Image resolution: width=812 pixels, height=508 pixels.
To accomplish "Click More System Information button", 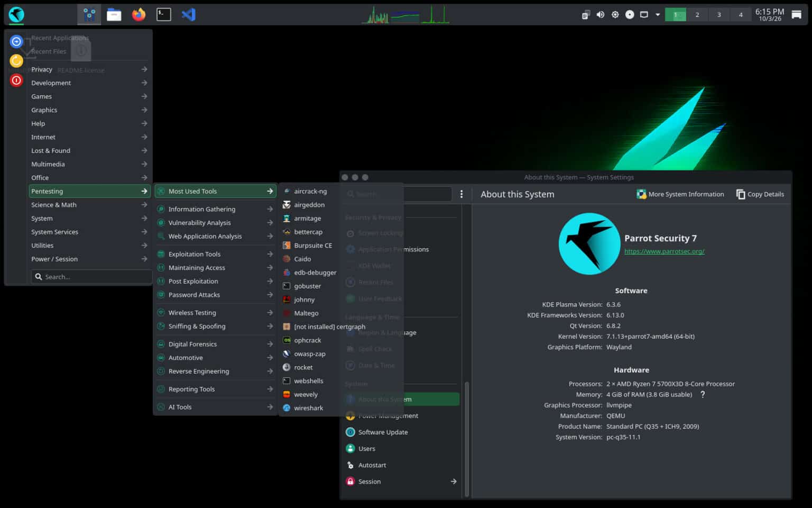I will (680, 194).
